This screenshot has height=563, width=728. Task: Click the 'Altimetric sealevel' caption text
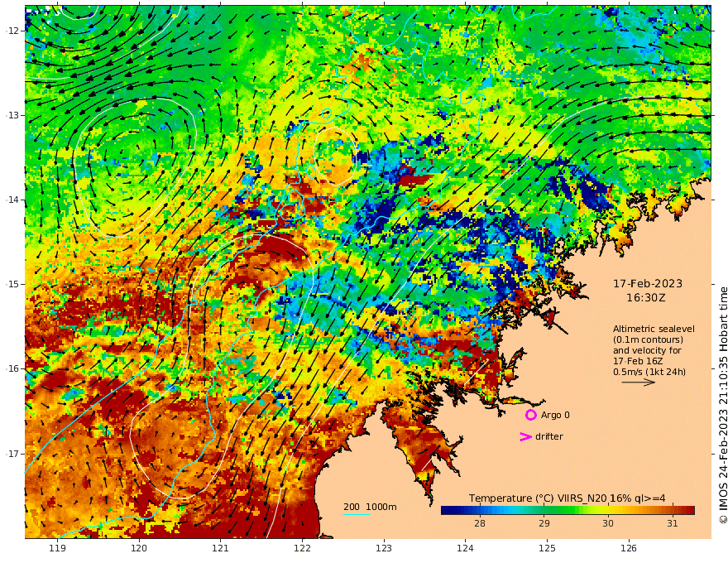[654, 329]
